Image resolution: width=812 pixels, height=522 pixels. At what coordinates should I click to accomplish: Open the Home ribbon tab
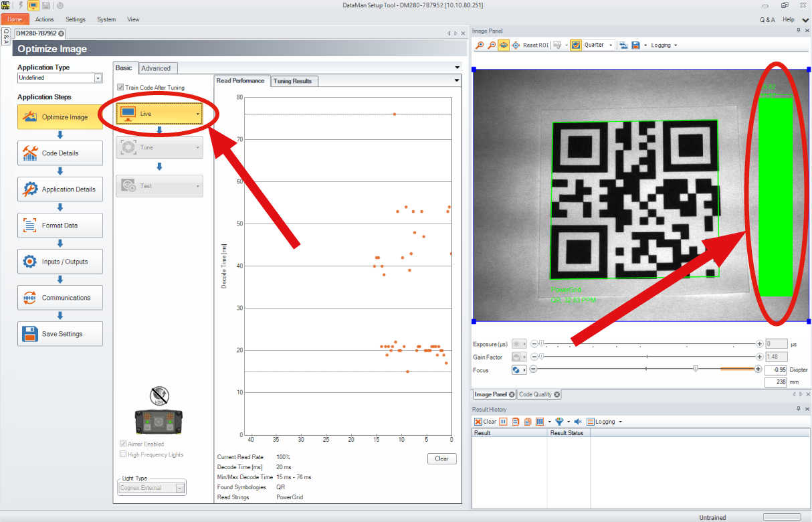coord(15,19)
